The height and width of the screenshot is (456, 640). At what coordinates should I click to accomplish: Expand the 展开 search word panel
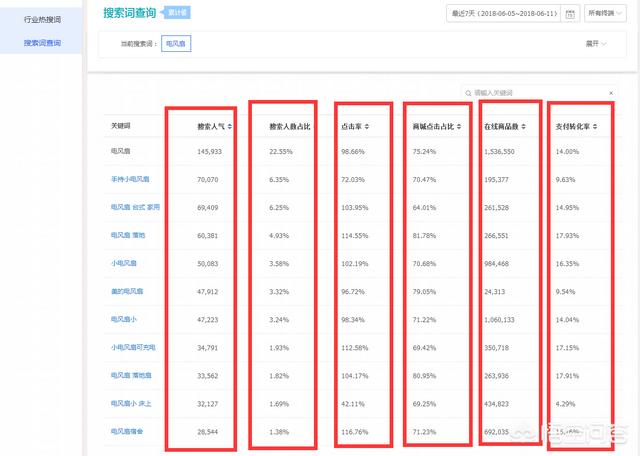pyautogui.click(x=596, y=44)
